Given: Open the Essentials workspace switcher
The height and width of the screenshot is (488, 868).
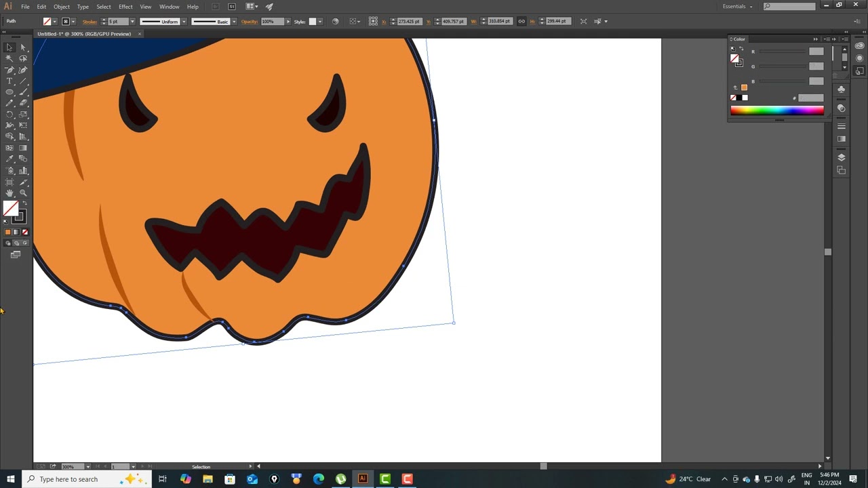Looking at the screenshot, I should click(x=738, y=7).
